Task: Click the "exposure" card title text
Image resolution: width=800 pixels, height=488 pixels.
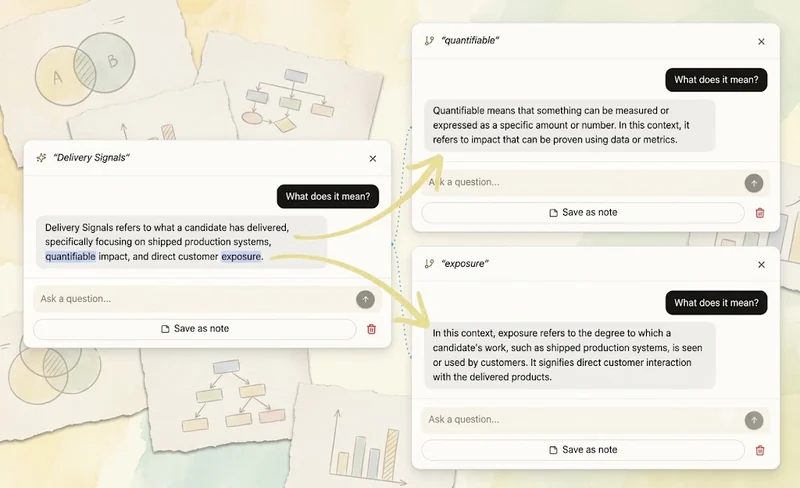Action: (x=465, y=263)
